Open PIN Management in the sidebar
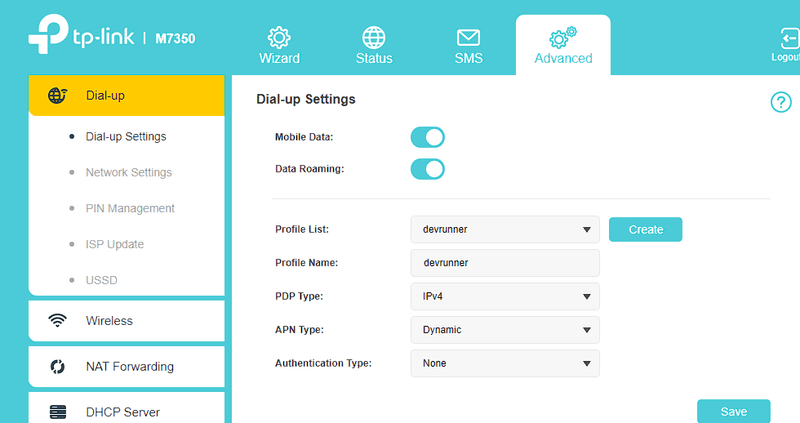800x423 pixels. [x=130, y=208]
